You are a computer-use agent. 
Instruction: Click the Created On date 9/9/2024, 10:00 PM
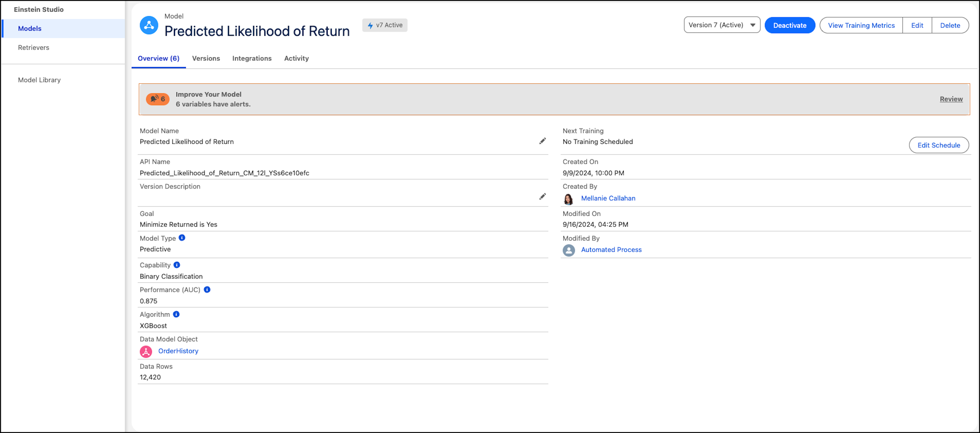click(x=594, y=173)
